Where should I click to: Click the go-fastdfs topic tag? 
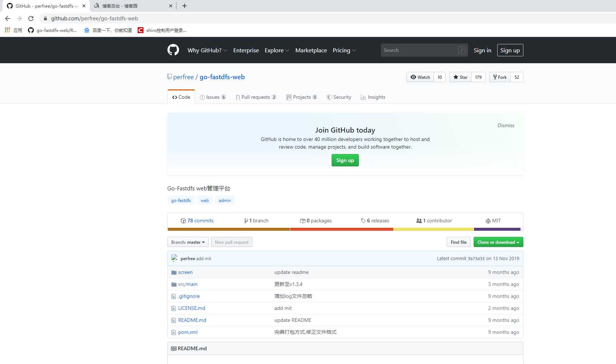point(181,200)
